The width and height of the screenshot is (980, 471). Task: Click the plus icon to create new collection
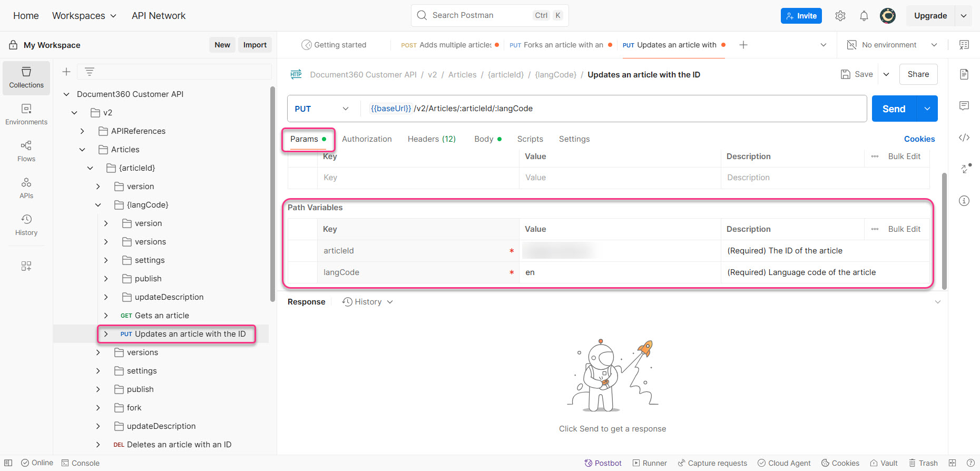tap(66, 72)
